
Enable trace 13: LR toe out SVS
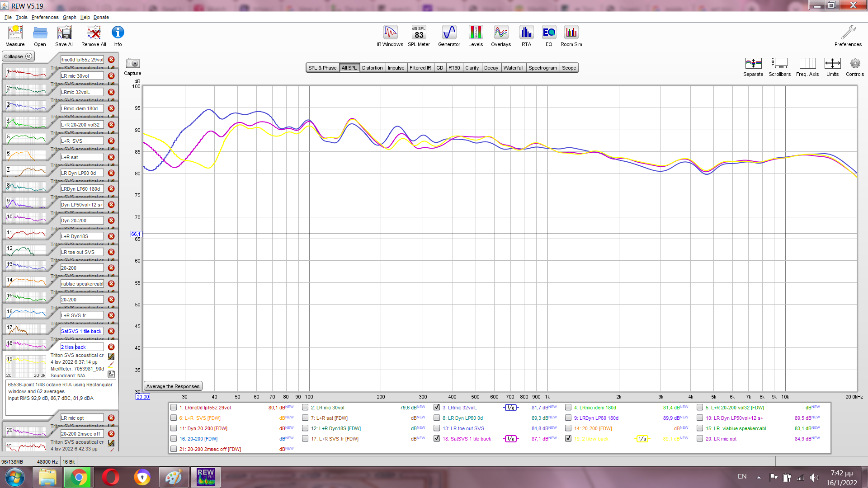[x=437, y=428]
